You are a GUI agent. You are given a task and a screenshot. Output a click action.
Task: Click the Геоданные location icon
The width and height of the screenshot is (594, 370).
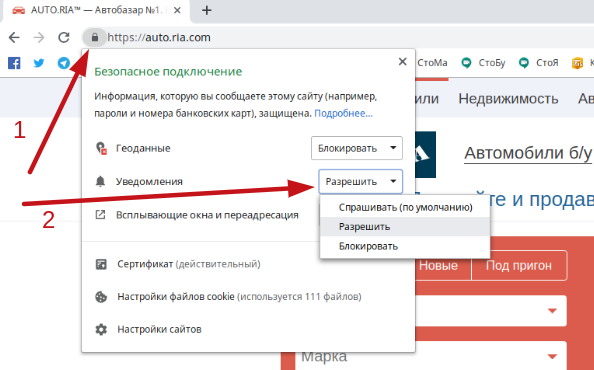pos(101,148)
